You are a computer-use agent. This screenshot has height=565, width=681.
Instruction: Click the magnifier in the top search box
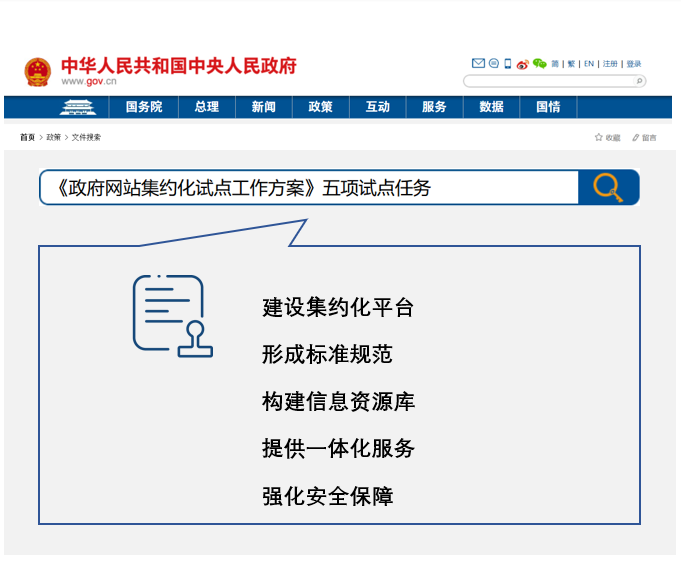pos(639,81)
